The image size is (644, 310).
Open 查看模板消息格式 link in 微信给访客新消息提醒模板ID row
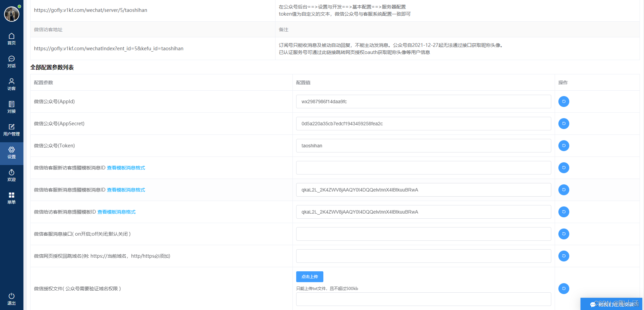pyautogui.click(x=117, y=212)
